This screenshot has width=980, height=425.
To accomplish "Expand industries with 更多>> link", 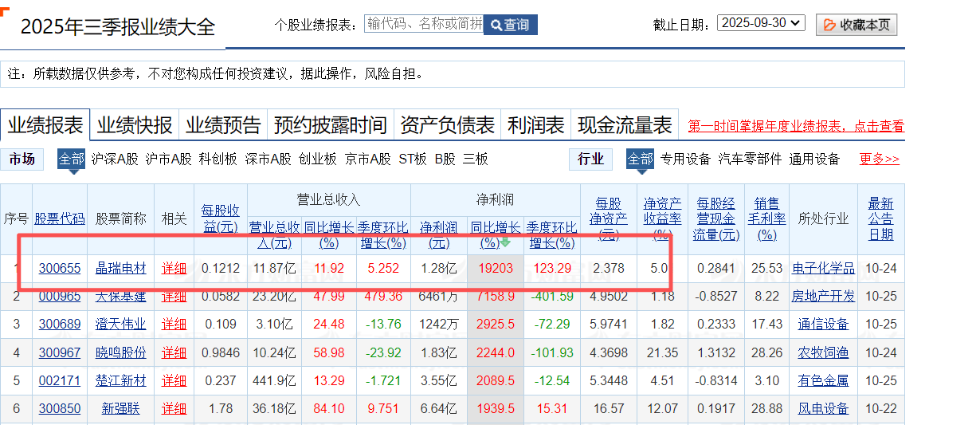I will click(x=880, y=159).
